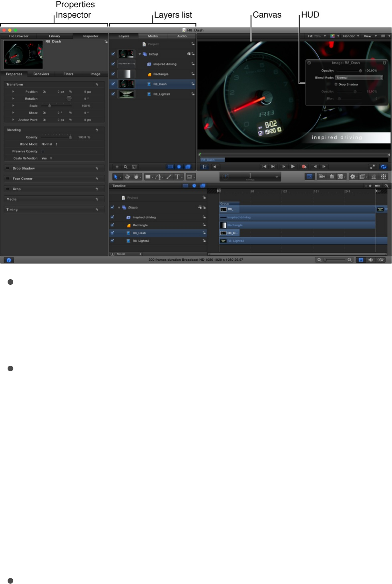392x584 pixels.
Task: Switch to Filters tab
Action: pos(68,74)
